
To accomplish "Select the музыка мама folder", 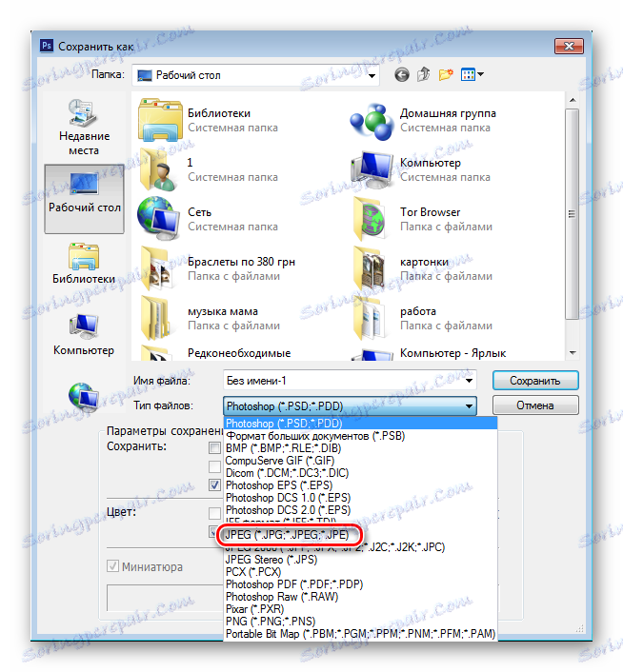I will coord(210,319).
